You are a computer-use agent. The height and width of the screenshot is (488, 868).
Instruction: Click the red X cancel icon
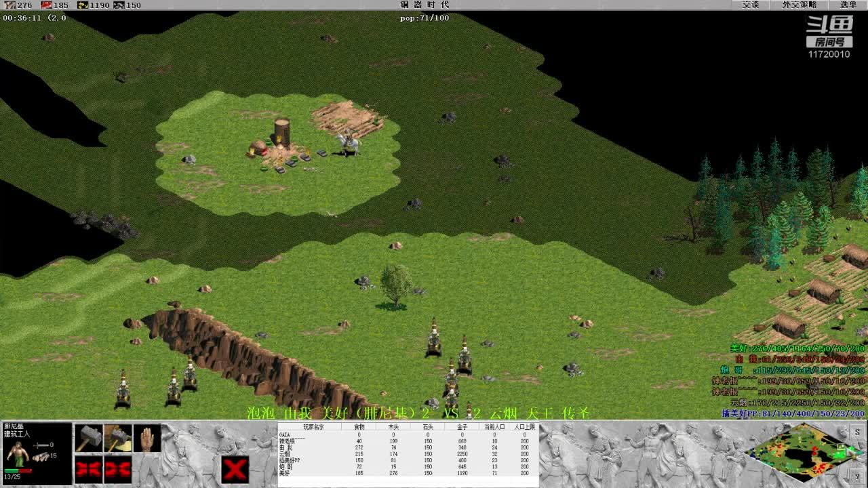coord(235,469)
